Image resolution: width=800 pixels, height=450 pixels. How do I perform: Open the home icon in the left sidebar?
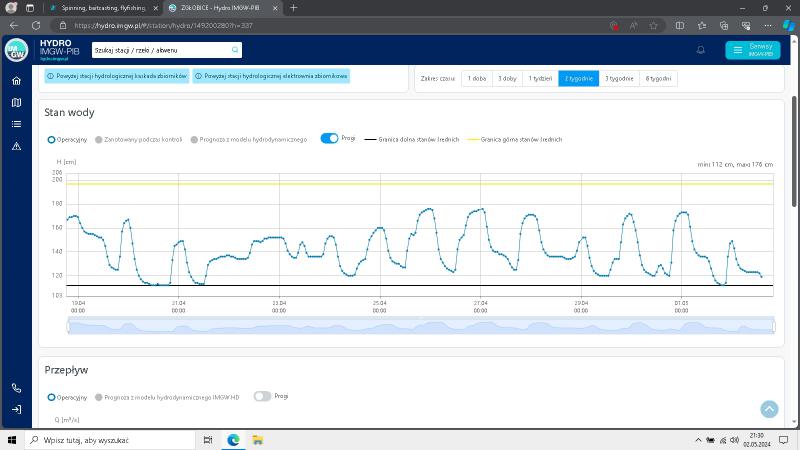tap(16, 81)
